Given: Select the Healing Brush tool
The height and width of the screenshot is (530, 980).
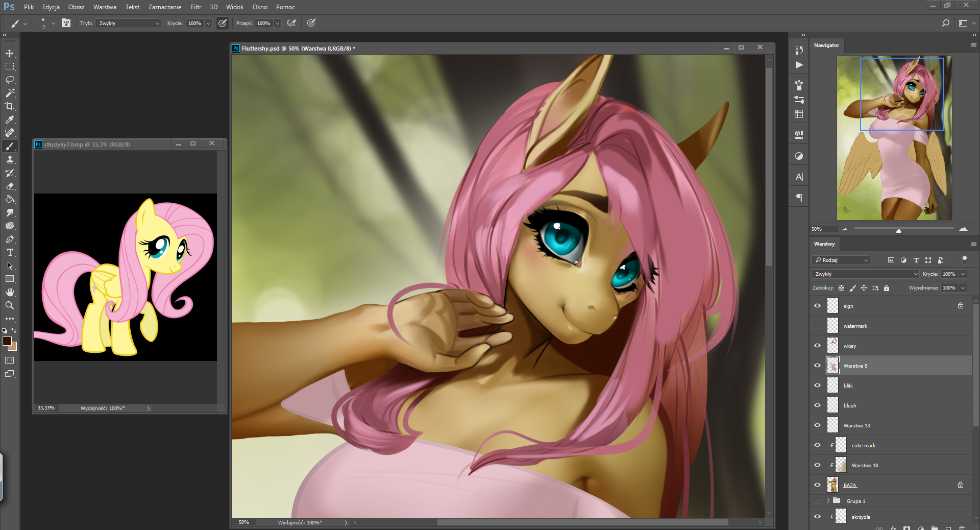Looking at the screenshot, I should [10, 133].
